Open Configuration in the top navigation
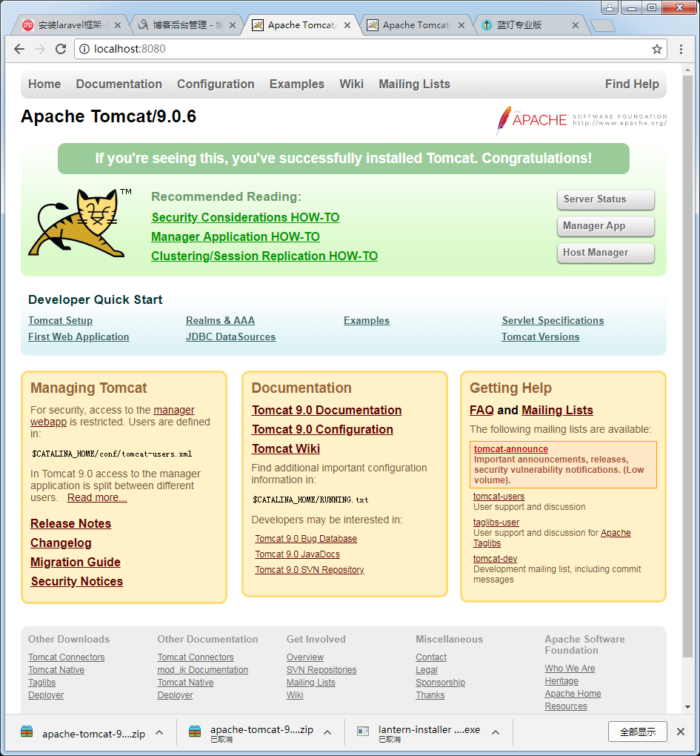The height and width of the screenshot is (756, 700). pyautogui.click(x=216, y=84)
